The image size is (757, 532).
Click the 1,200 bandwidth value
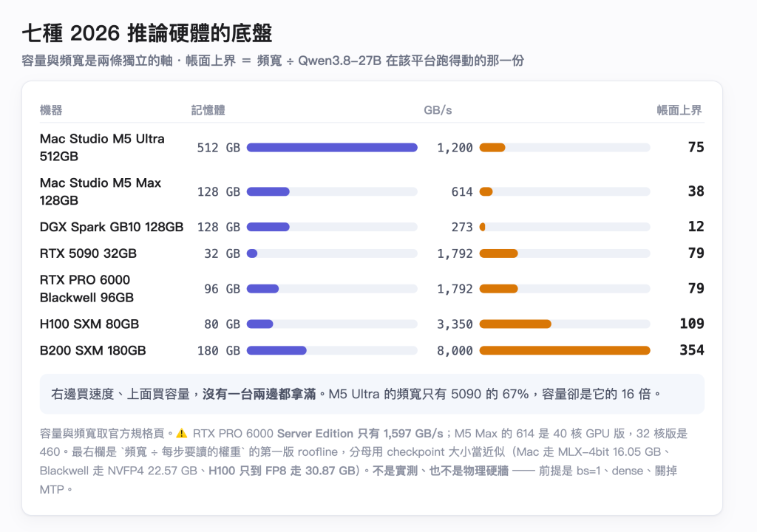coord(455,148)
